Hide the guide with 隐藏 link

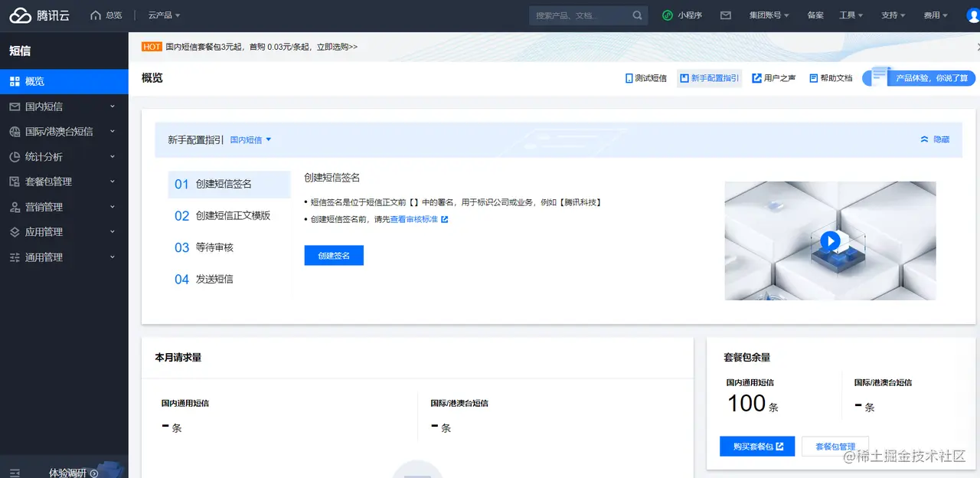point(941,139)
